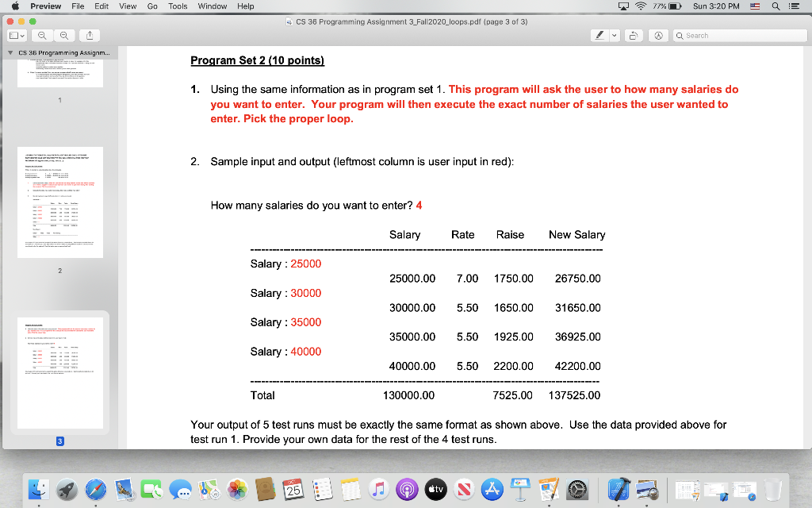The height and width of the screenshot is (508, 812).
Task: Open News from the Dock
Action: click(x=464, y=489)
